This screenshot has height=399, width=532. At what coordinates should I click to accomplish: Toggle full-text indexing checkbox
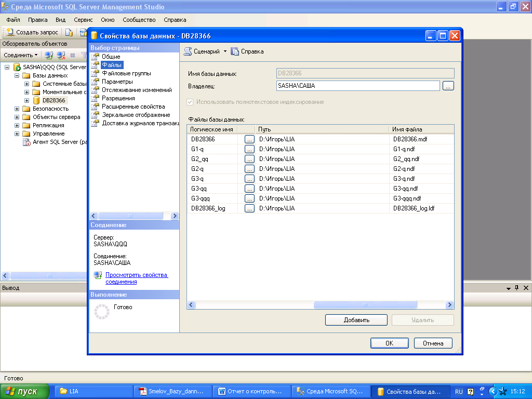(190, 102)
